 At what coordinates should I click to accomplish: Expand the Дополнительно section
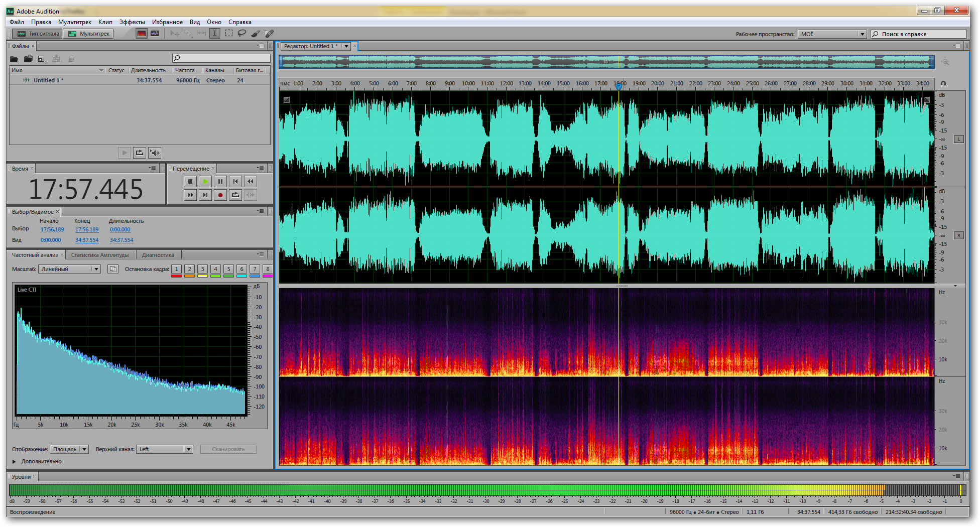coord(15,461)
